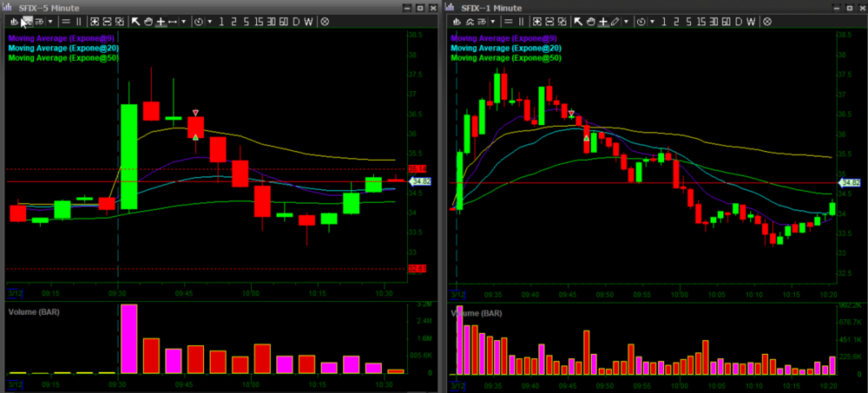The image size is (868, 393).
Task: Click the SFIX--1 Minute window title
Action: (x=491, y=7)
